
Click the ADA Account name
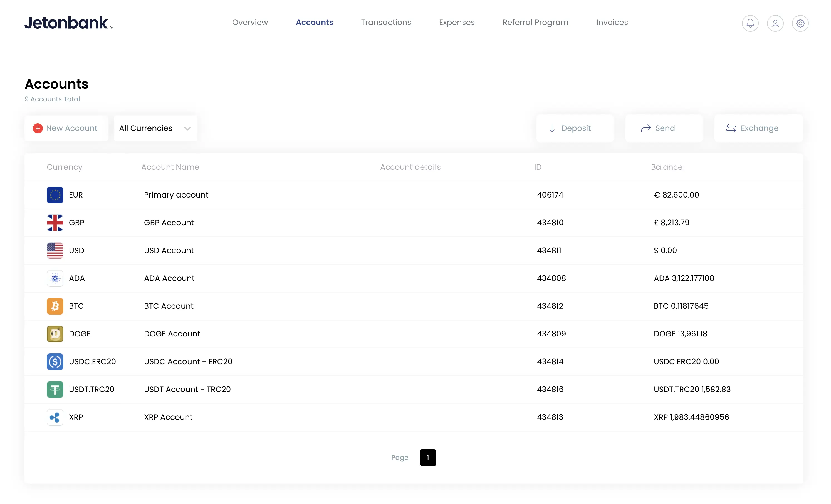click(x=169, y=278)
